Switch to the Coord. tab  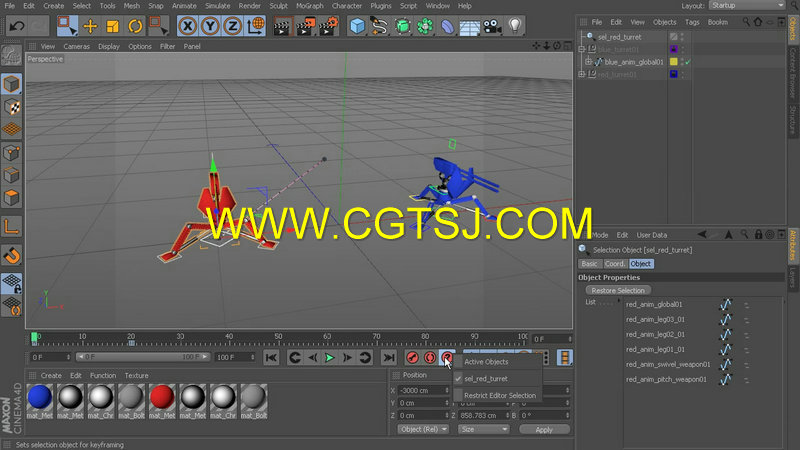click(614, 264)
